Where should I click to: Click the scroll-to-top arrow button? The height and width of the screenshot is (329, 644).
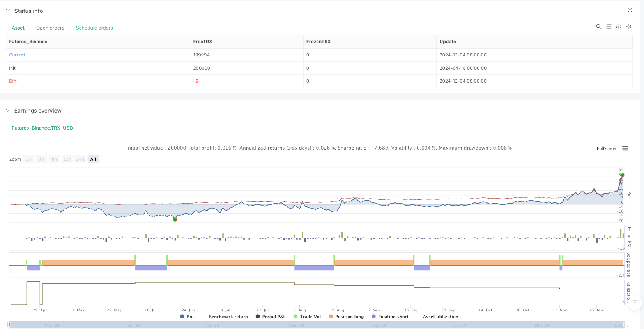click(635, 303)
